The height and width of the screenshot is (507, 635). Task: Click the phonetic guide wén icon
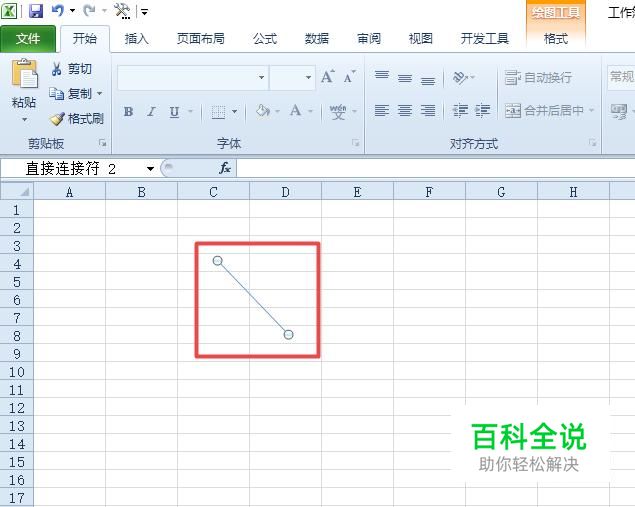pyautogui.click(x=338, y=111)
